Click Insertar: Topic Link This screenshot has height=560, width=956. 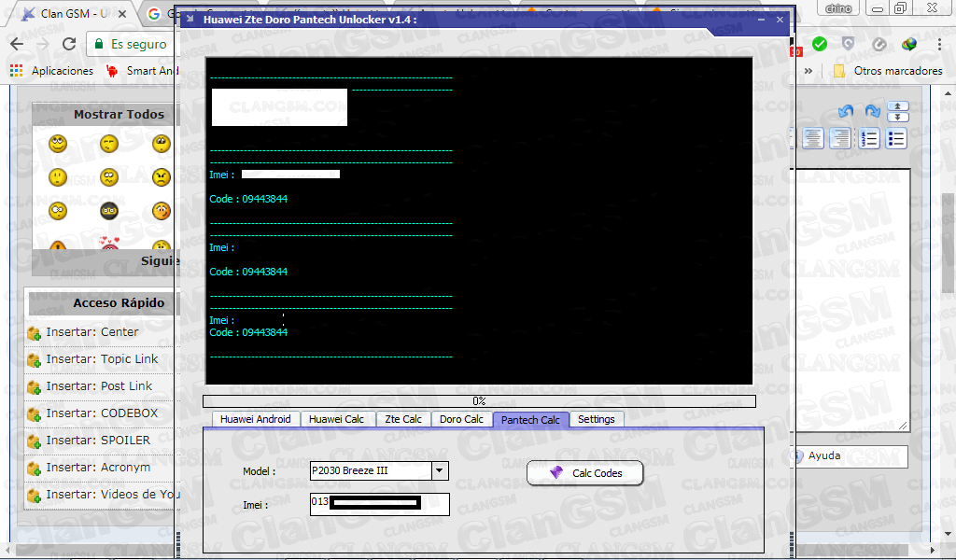click(102, 359)
